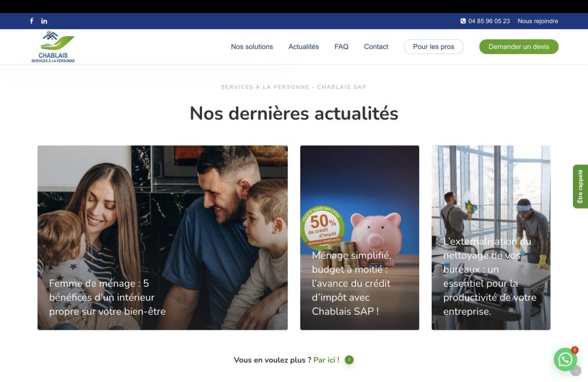The image size is (588, 382).
Task: Open the LinkedIn icon link
Action: pos(44,21)
